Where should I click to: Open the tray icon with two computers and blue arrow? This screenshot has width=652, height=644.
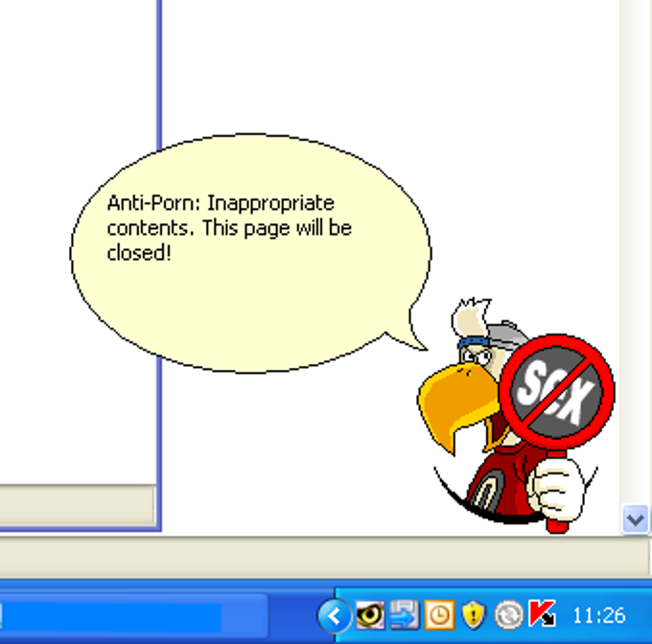[405, 614]
